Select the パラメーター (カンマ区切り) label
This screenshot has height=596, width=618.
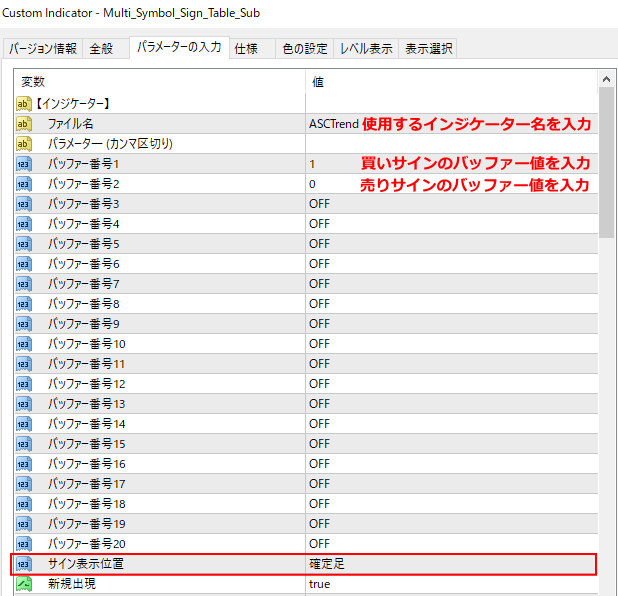110,144
